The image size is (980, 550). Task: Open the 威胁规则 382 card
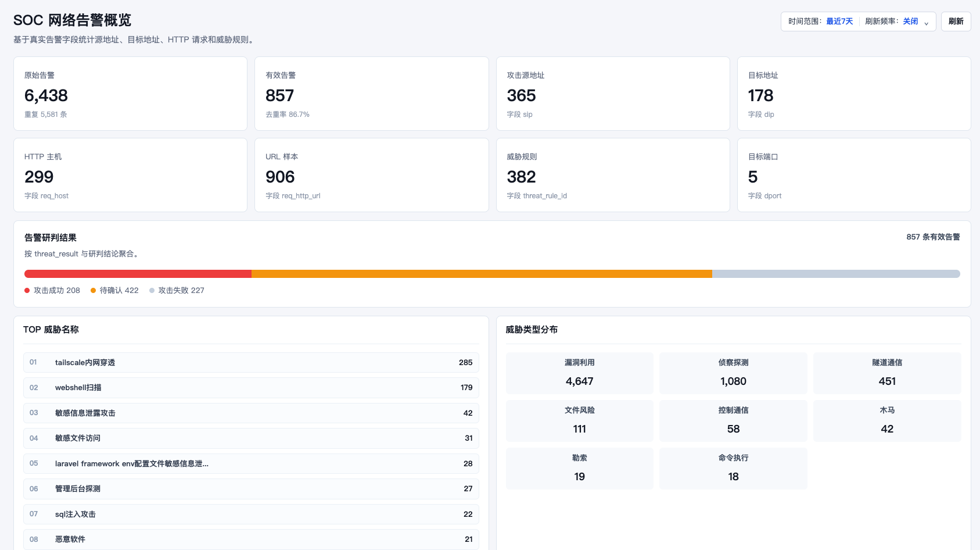[613, 175]
